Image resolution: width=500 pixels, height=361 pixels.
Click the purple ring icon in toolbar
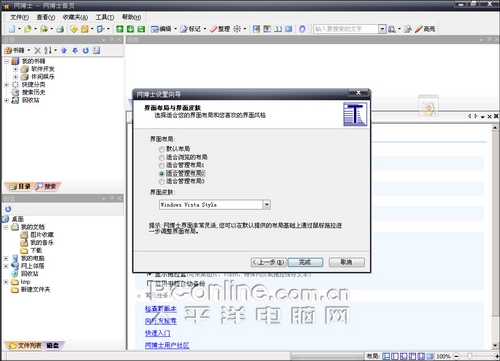[302, 29]
